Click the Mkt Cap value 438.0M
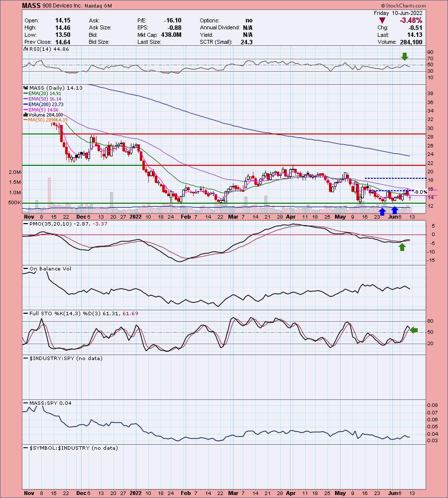Viewport: 448px width, 498px height. pos(171,35)
